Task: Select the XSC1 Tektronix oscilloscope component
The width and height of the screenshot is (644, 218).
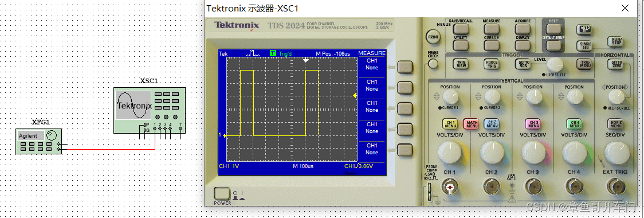Action: pyautogui.click(x=149, y=110)
